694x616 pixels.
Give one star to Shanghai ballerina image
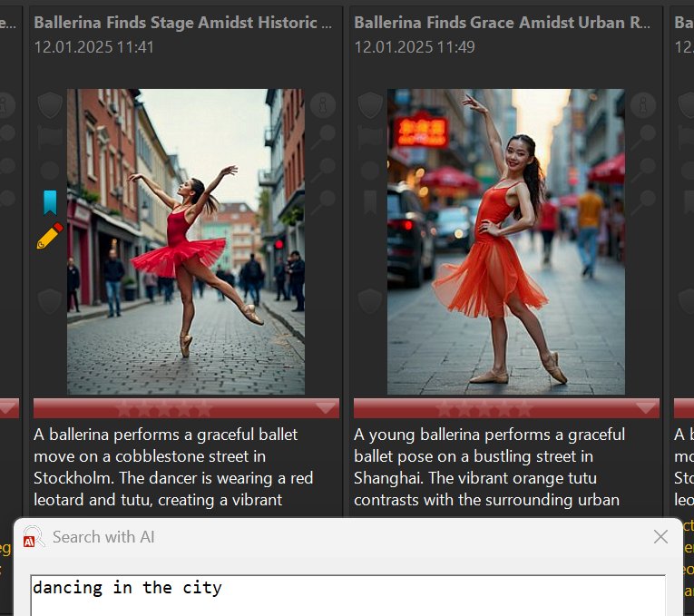(x=445, y=408)
